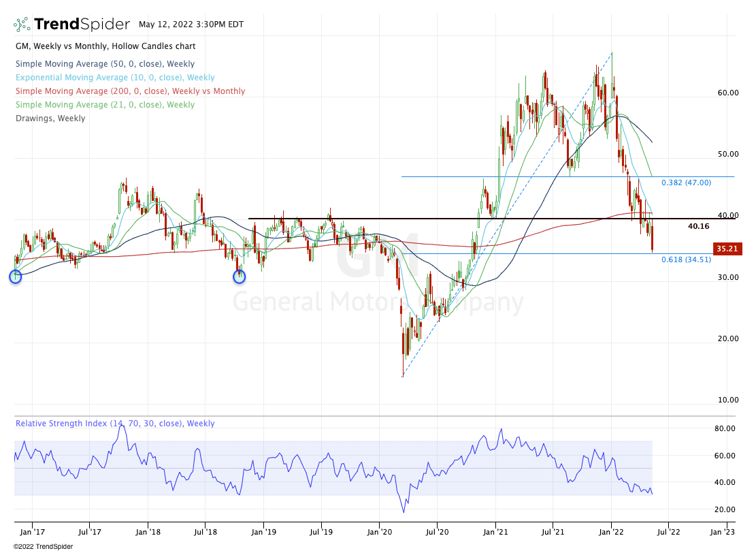The height and width of the screenshot is (553, 756).
Task: Click the 40.16 horizontal line price label
Action: [x=698, y=226]
